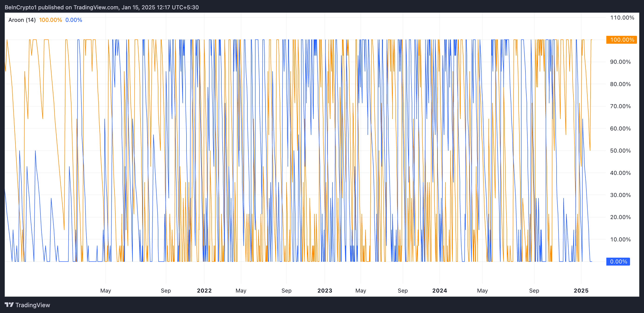
Task: Click the 2022 label on time axis
Action: [204, 290]
